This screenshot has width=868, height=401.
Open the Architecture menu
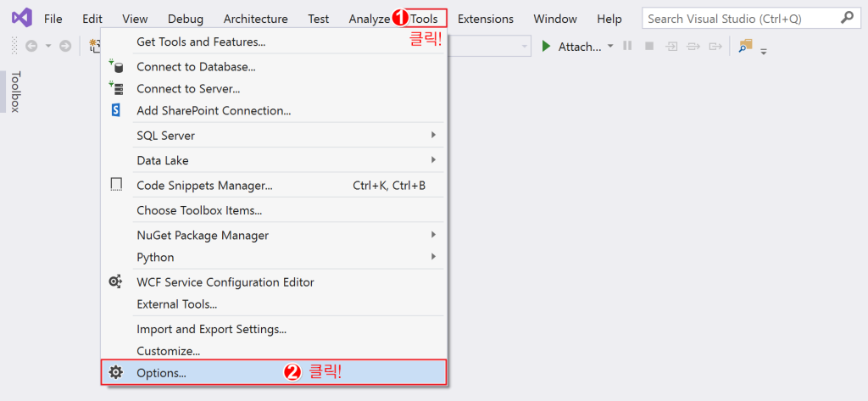tap(256, 19)
